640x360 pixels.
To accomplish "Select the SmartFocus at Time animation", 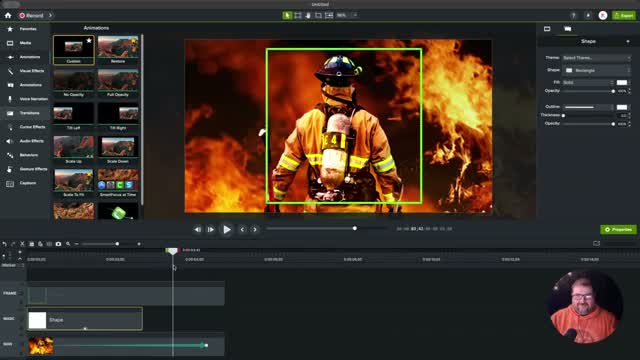I will pyautogui.click(x=118, y=183).
